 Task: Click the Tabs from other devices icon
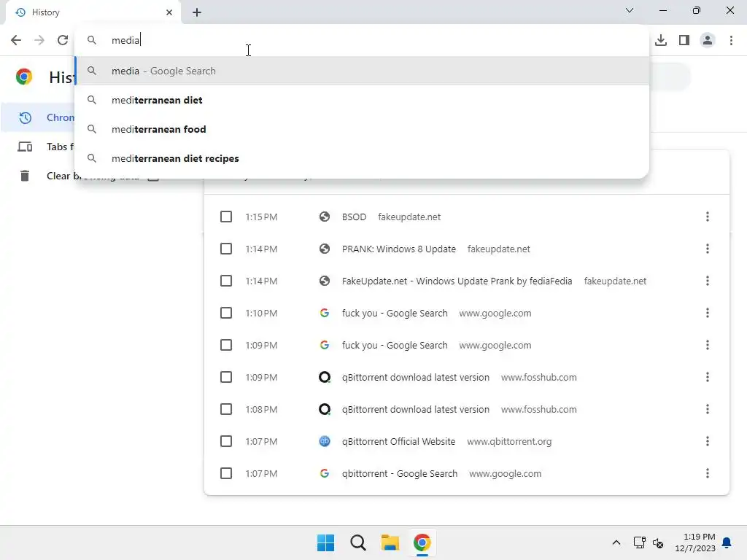point(25,147)
